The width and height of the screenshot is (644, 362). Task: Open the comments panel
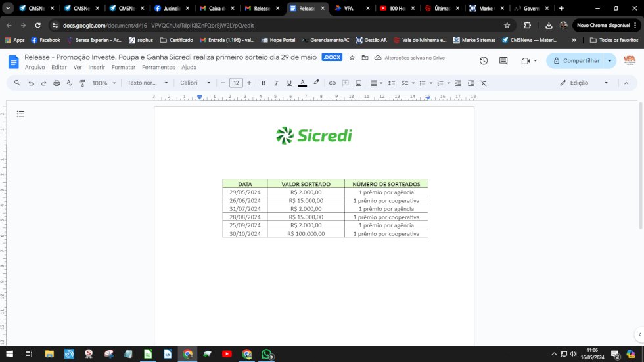[x=503, y=60]
